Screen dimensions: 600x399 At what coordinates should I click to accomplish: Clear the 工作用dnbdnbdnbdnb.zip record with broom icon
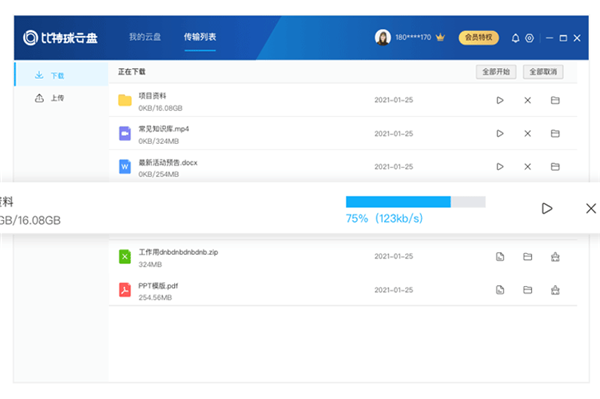555,257
